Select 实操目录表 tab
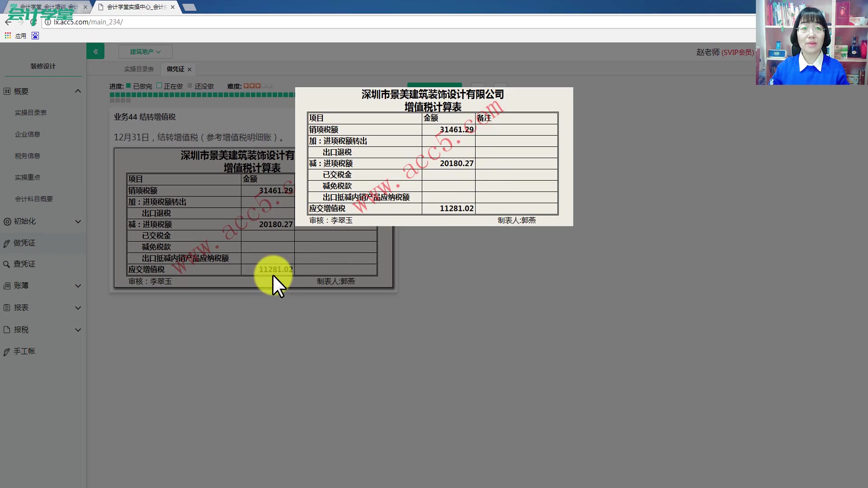The height and width of the screenshot is (488, 868). [x=139, y=69]
